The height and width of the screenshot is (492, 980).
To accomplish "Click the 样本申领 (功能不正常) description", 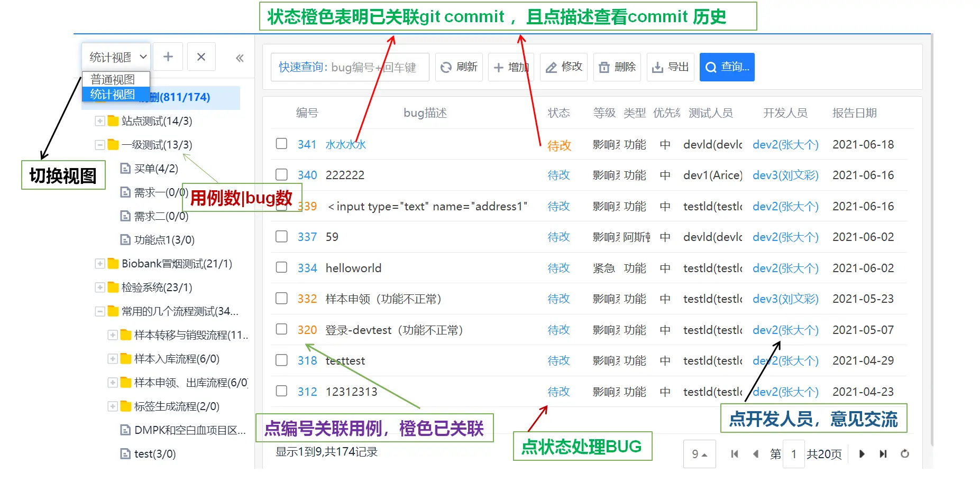I will (383, 299).
